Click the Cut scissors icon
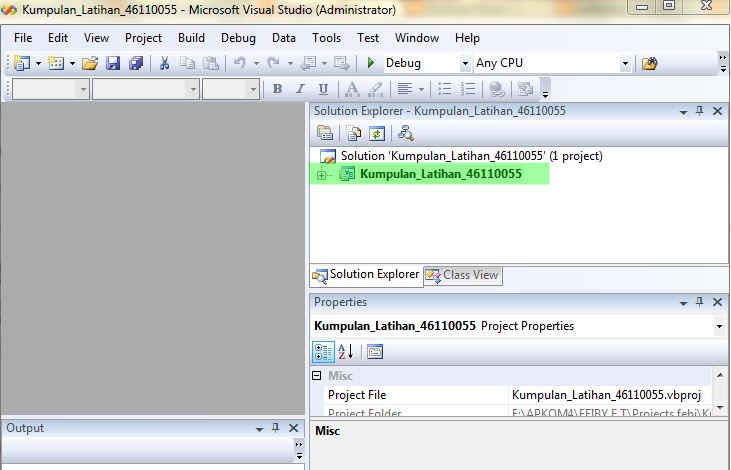Screen dimensions: 731x470 [x=164, y=63]
